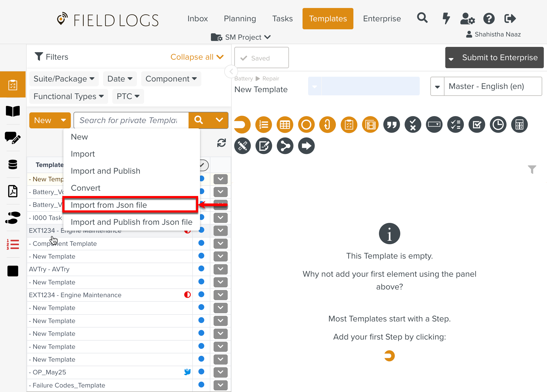Select the quote marks element icon
The height and width of the screenshot is (392, 547).
pyautogui.click(x=391, y=124)
